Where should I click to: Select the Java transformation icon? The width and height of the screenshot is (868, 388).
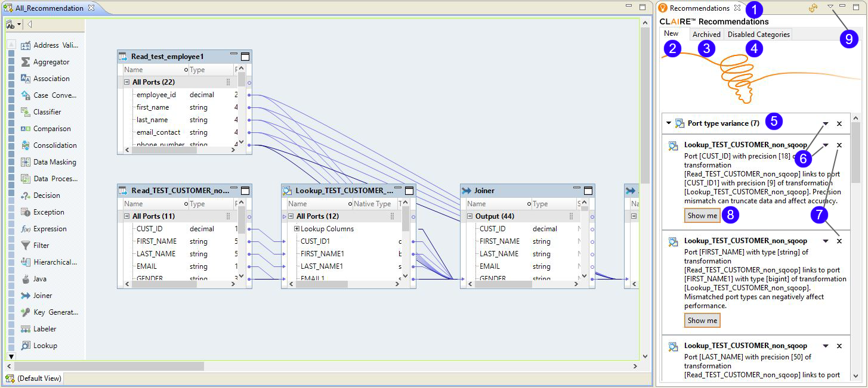tap(26, 279)
